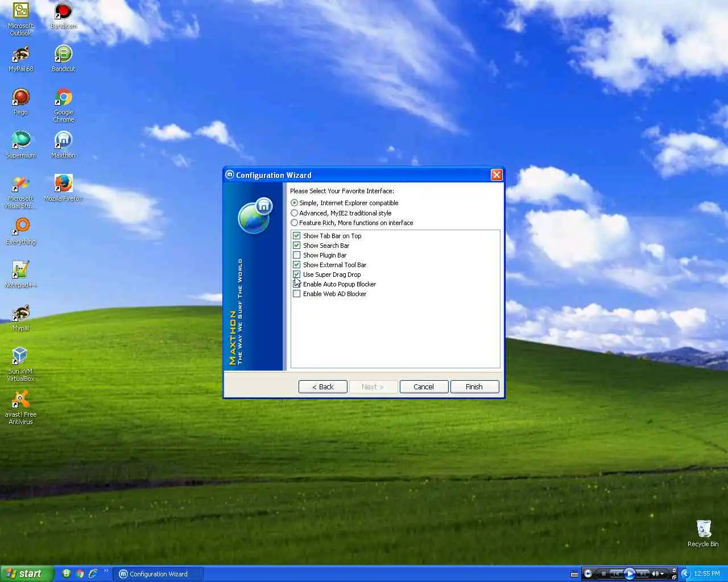Close the Configuration Wizard window
The image size is (728, 582).
[x=497, y=175]
